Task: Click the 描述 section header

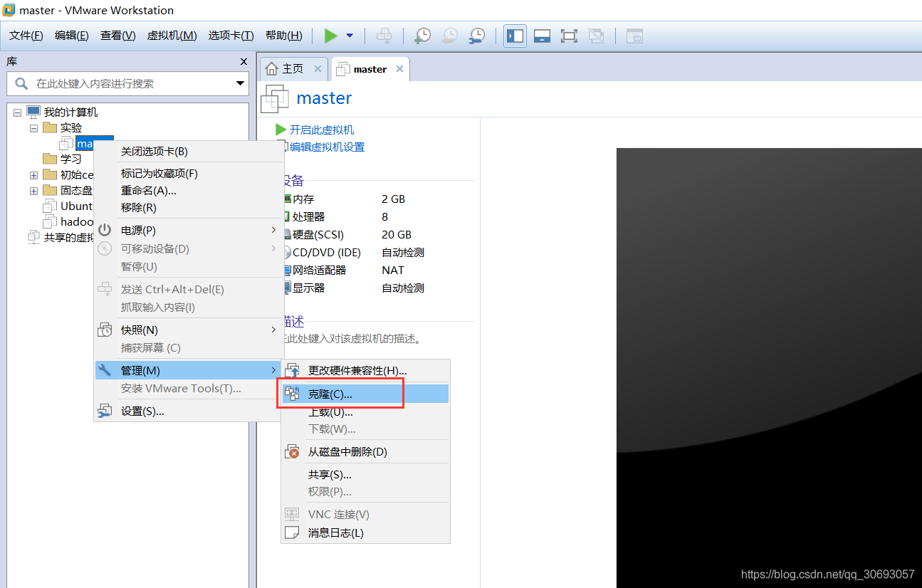Action: 293,322
